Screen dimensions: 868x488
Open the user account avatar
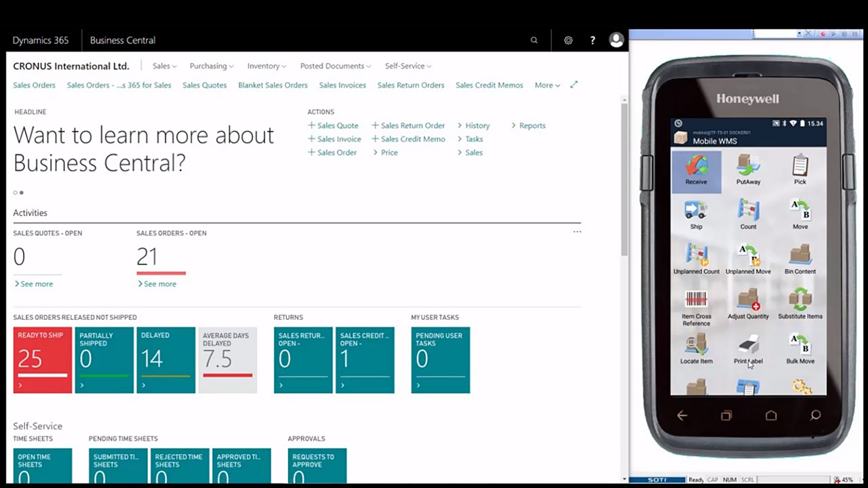616,40
